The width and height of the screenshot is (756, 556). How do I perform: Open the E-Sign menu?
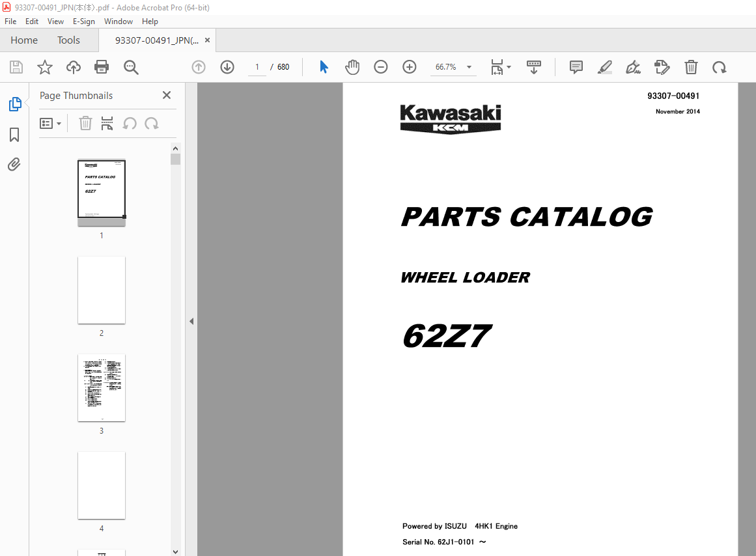84,21
